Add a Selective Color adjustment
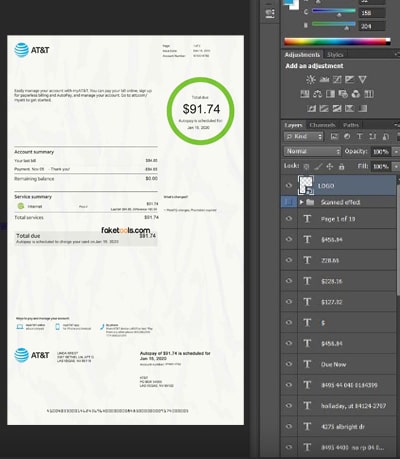Screen dimensions: 400x459 [x=349, y=108]
